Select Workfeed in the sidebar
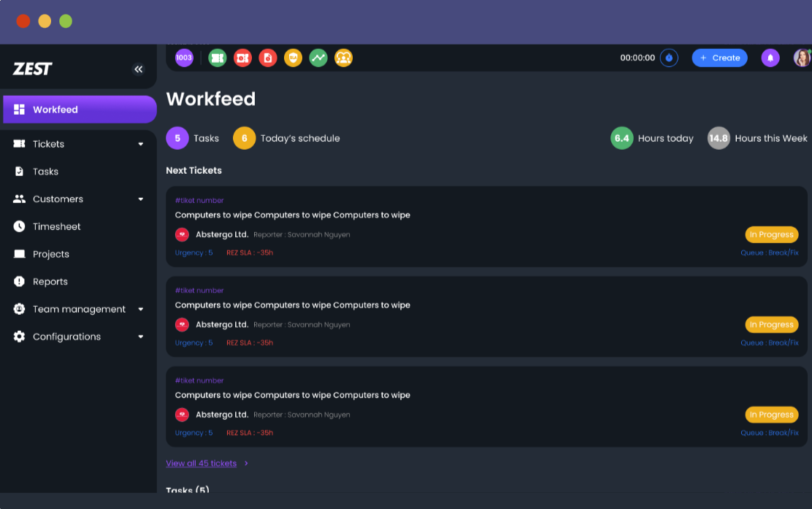Image resolution: width=812 pixels, height=509 pixels. pos(55,109)
